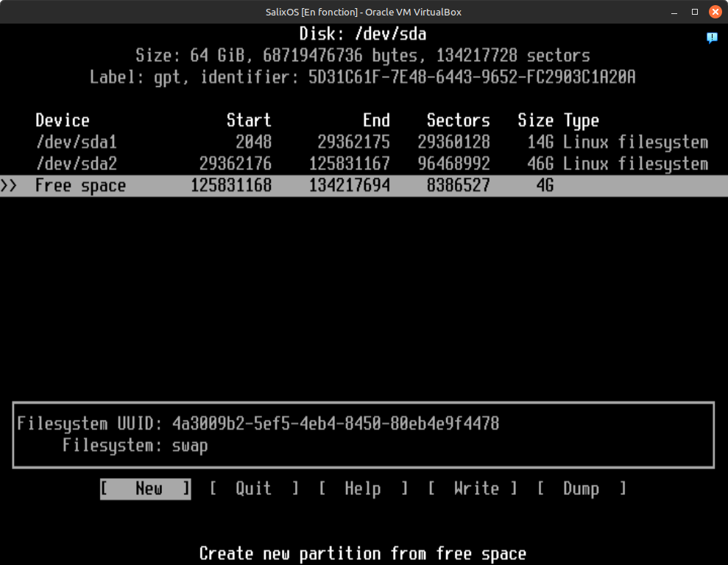Screen dimensions: 728x565
Task: Click the Device column header
Action: 63,121
